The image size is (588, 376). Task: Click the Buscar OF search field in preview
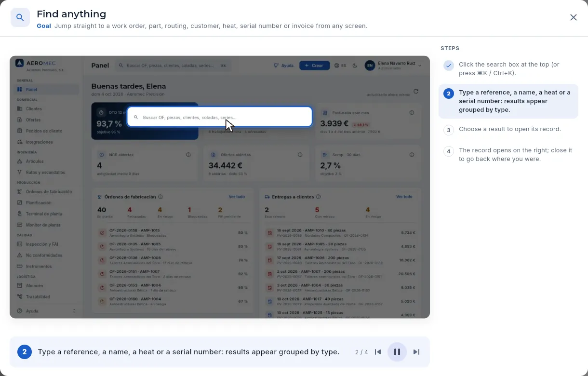point(220,117)
